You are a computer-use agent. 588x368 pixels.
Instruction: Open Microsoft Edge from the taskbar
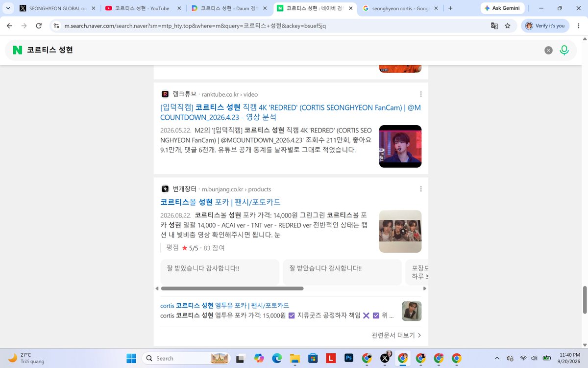[x=277, y=358]
